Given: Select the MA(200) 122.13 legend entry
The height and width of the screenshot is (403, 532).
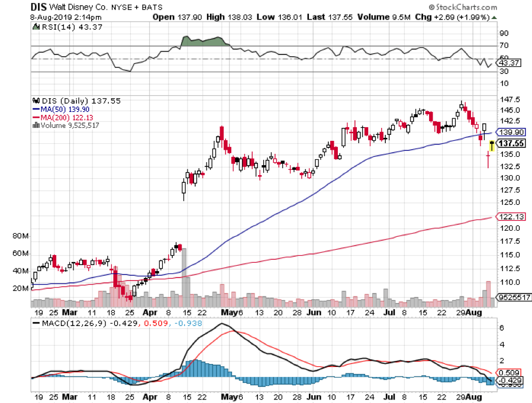Looking at the screenshot, I should tap(60, 117).
